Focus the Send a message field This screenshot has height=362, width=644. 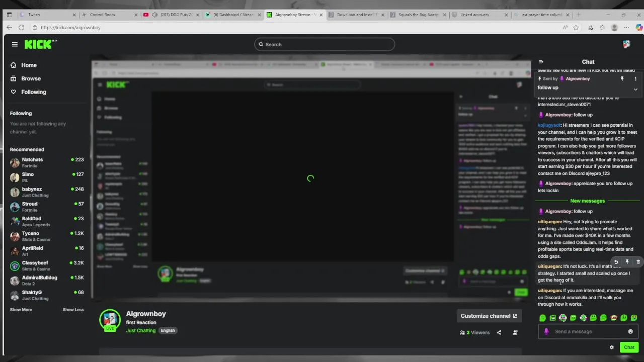point(588,331)
